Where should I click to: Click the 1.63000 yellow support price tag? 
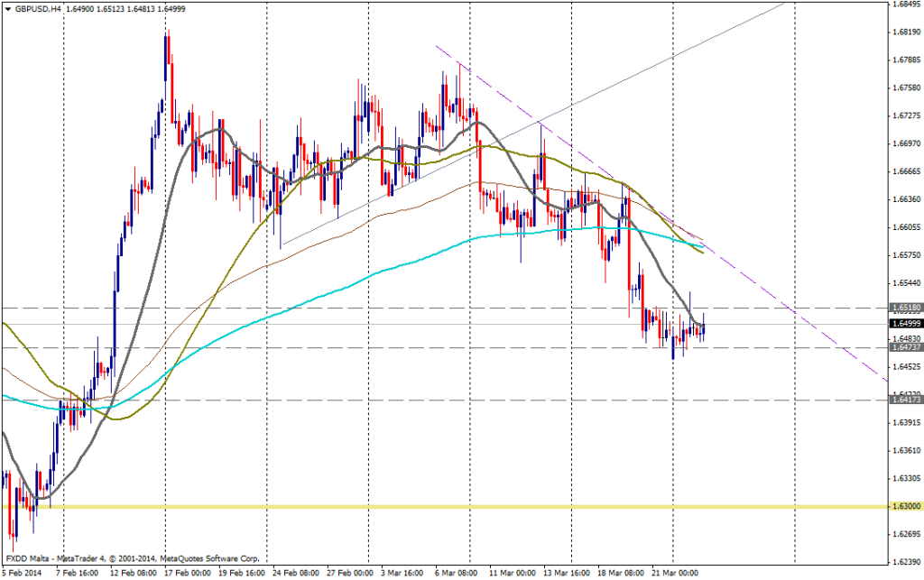point(905,506)
